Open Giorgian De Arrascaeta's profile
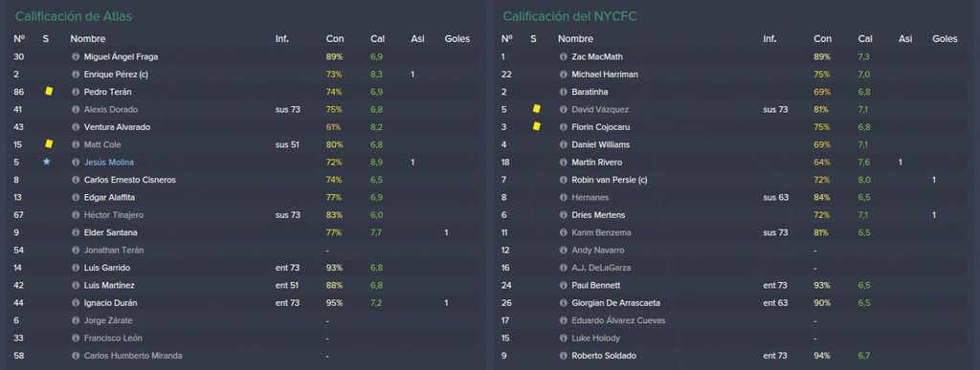Image resolution: width=980 pixels, height=370 pixels. [x=615, y=303]
